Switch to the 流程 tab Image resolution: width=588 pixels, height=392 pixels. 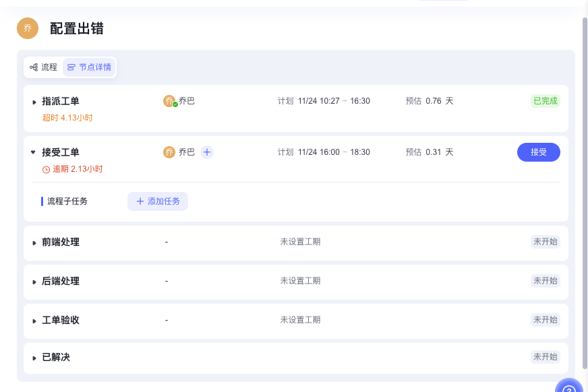click(43, 67)
